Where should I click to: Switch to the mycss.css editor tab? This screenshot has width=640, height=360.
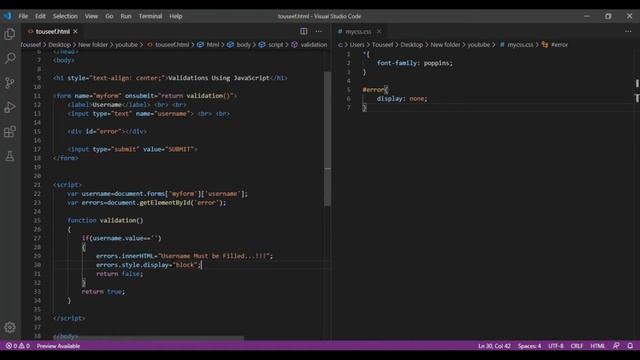(358, 31)
